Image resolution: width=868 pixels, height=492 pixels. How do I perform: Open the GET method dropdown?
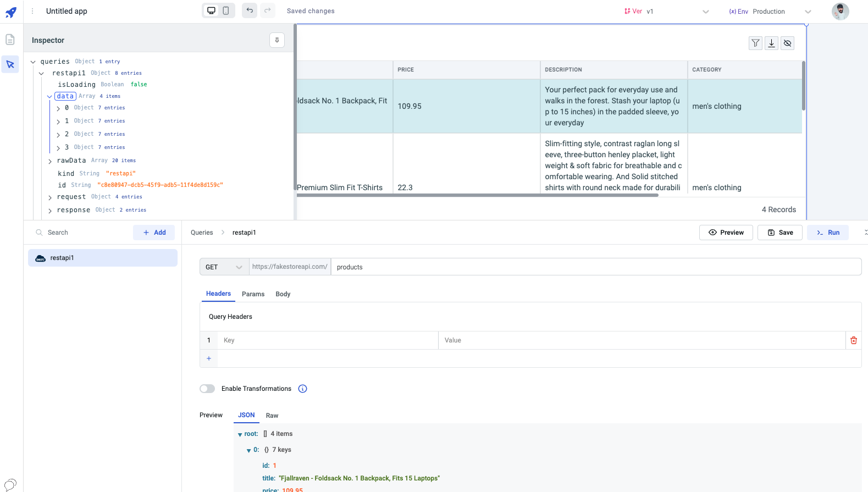point(224,267)
